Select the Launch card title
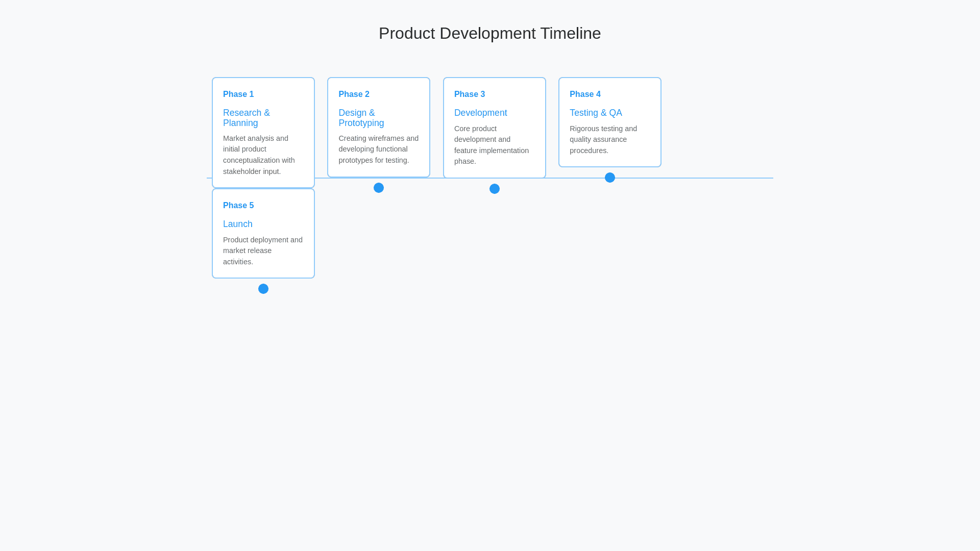 pos(238,224)
